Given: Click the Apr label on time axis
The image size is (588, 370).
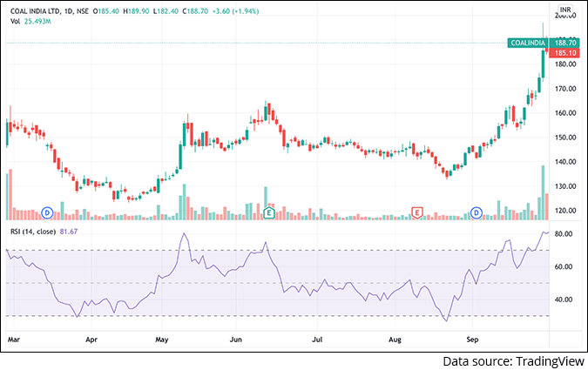Looking at the screenshot, I should pos(91,340).
